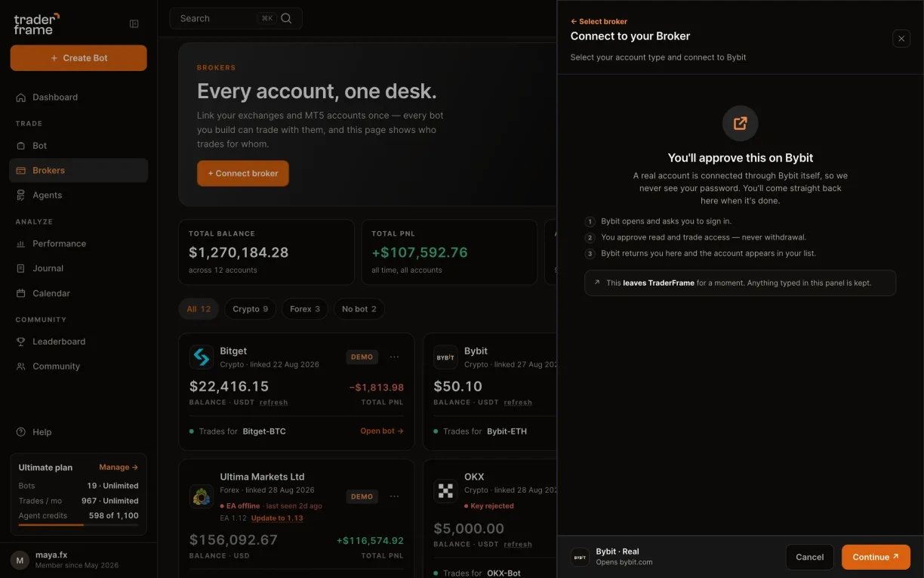The height and width of the screenshot is (578, 924).
Task: Click the leaves TraderFrame notice box
Action: tap(741, 283)
